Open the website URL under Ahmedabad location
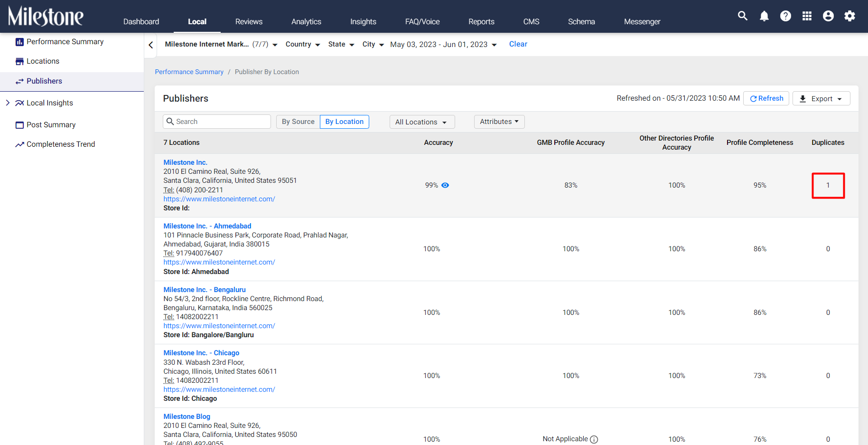Viewport: 868px width, 445px height. point(219,262)
